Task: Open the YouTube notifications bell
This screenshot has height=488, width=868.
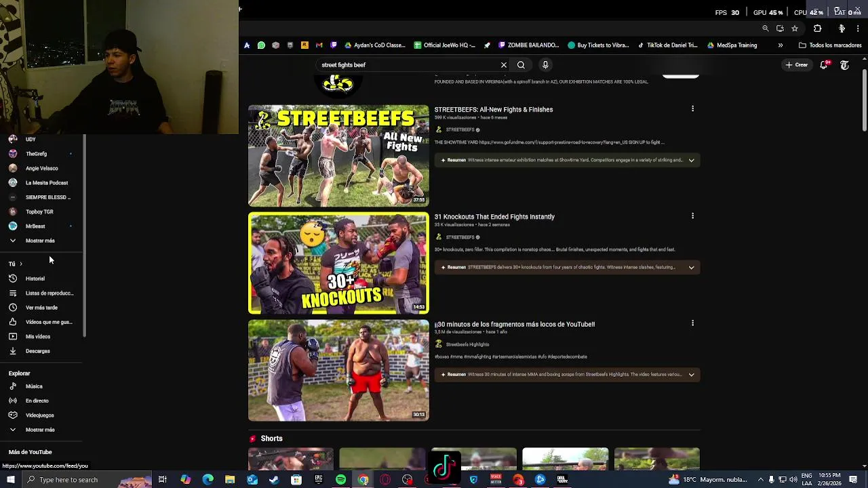Action: coord(824,65)
